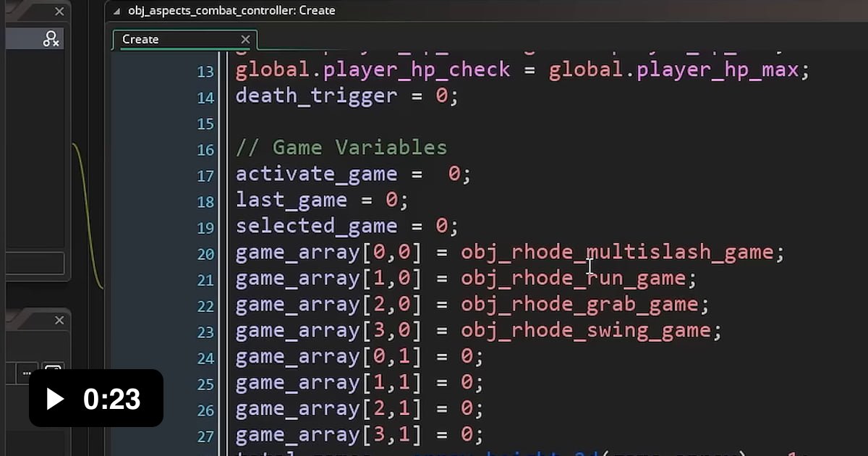This screenshot has height=456, width=868.
Task: Collapse the obj_aspects_combat_controller window triangle
Action: [115, 11]
